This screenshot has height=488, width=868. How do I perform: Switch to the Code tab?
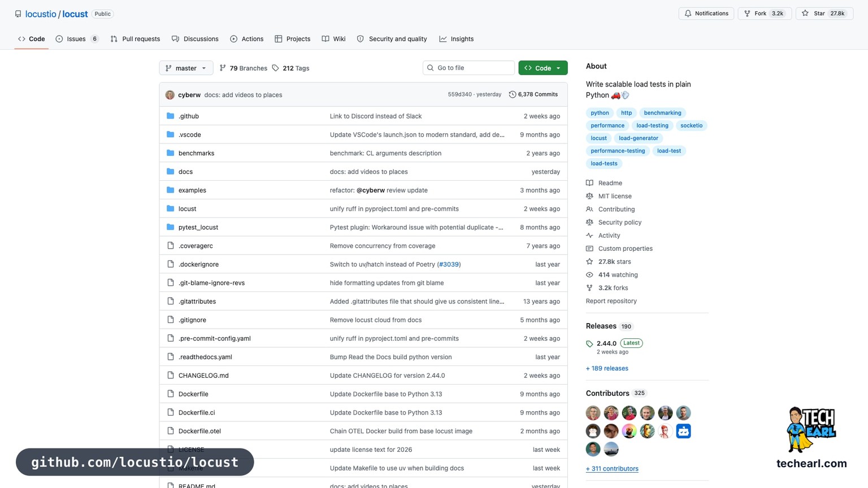pos(31,39)
